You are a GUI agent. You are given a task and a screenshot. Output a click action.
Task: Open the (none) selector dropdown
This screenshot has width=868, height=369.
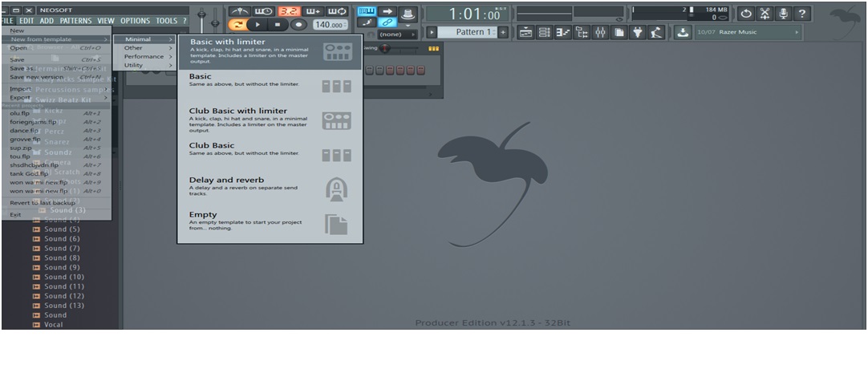coord(397,34)
